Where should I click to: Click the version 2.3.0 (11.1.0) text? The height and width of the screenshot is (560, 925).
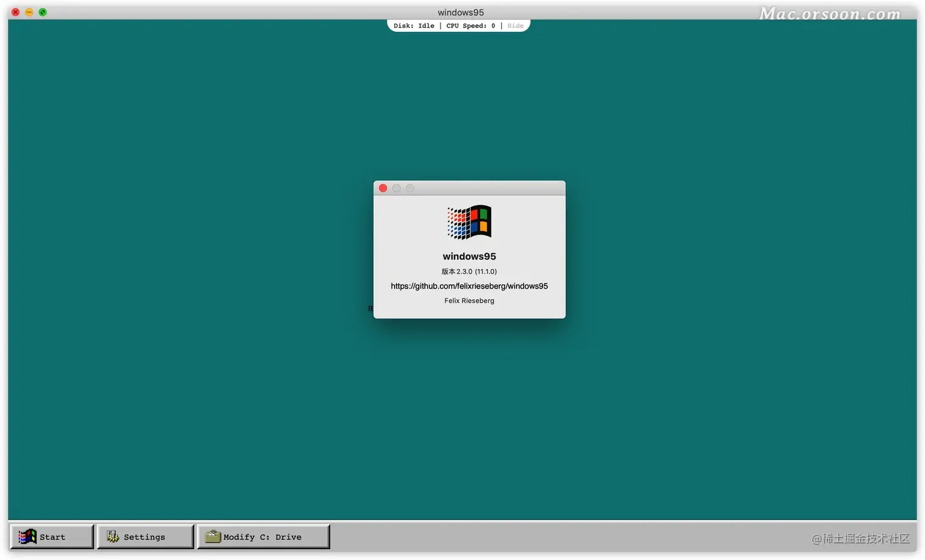tap(469, 271)
